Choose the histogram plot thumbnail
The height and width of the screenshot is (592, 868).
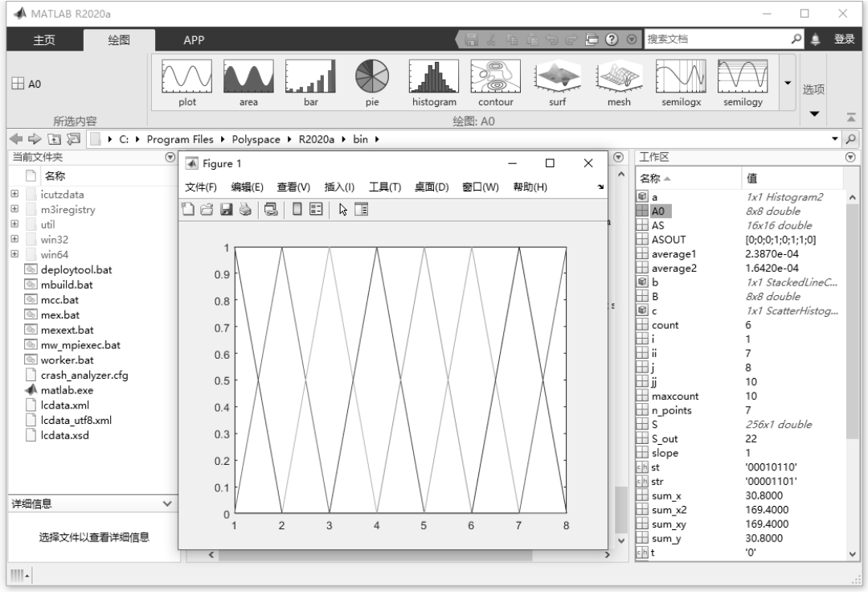(x=434, y=83)
